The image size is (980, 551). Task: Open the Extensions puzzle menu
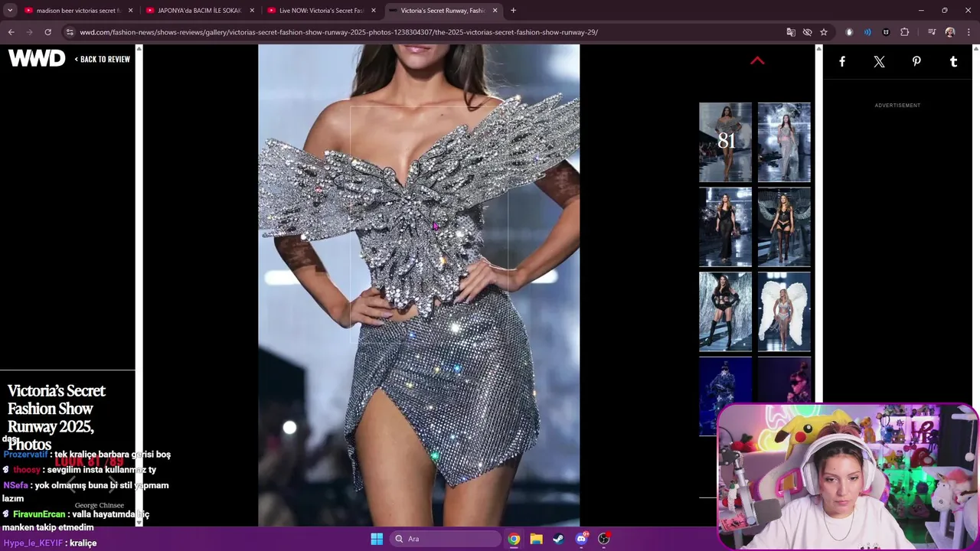click(905, 32)
